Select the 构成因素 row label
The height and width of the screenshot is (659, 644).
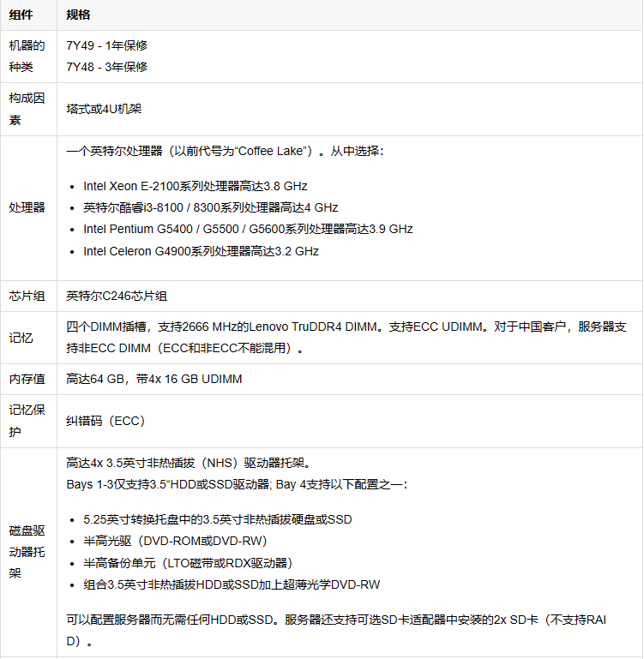point(27,110)
